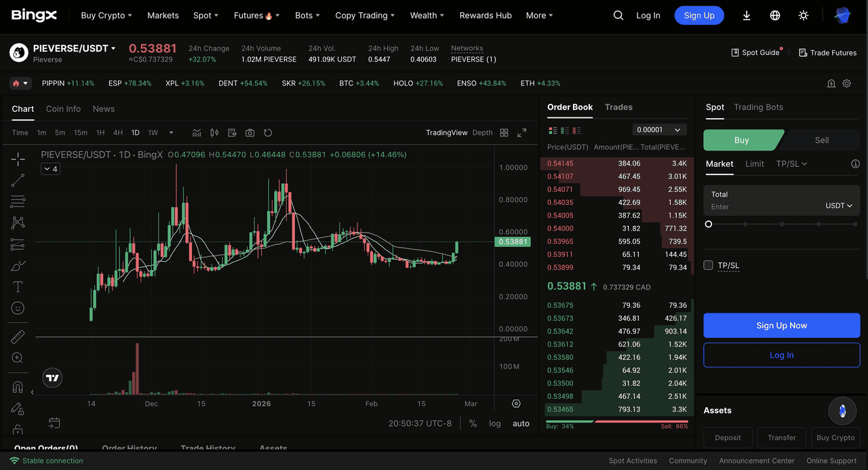Open the measure ruler tool
The width and height of the screenshot is (868, 470).
click(x=18, y=336)
